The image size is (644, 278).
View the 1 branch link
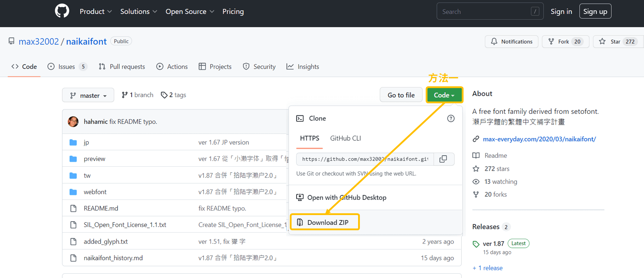click(137, 95)
